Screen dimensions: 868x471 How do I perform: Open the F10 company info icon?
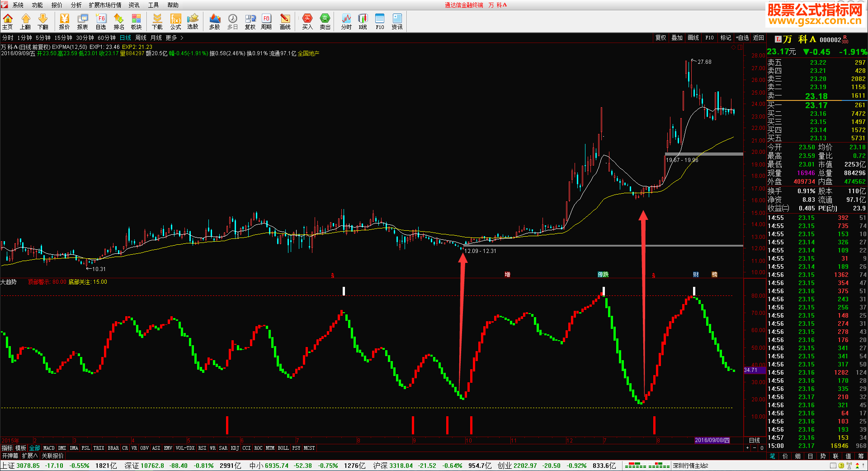coord(380,21)
